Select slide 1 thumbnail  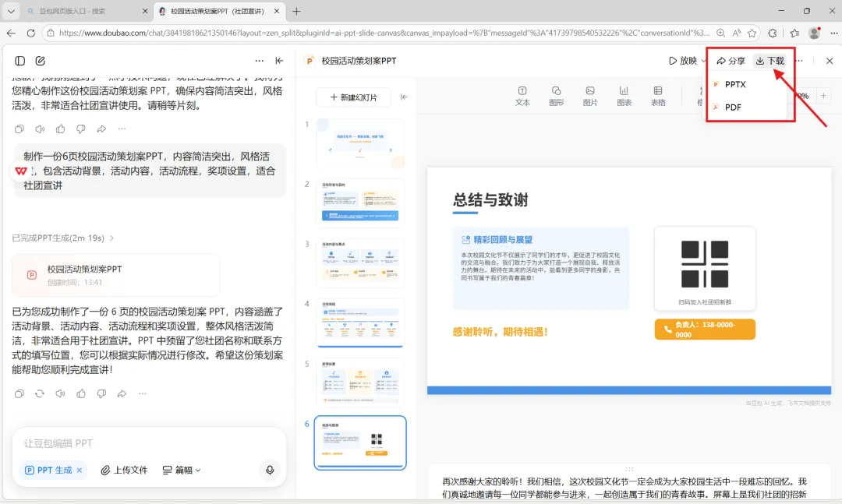coord(359,143)
